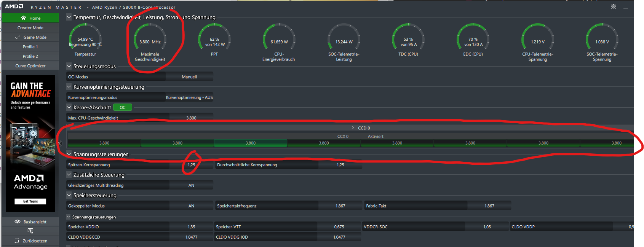Switch Kurvenoptimierung - AUS mode value
Screen dimensions: 644x247
189,97
